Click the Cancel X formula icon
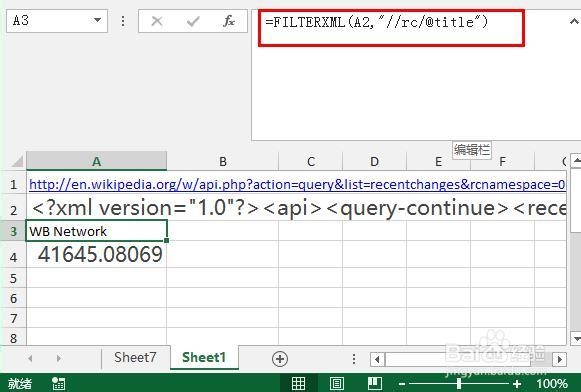The width and height of the screenshot is (581, 392). [x=157, y=21]
